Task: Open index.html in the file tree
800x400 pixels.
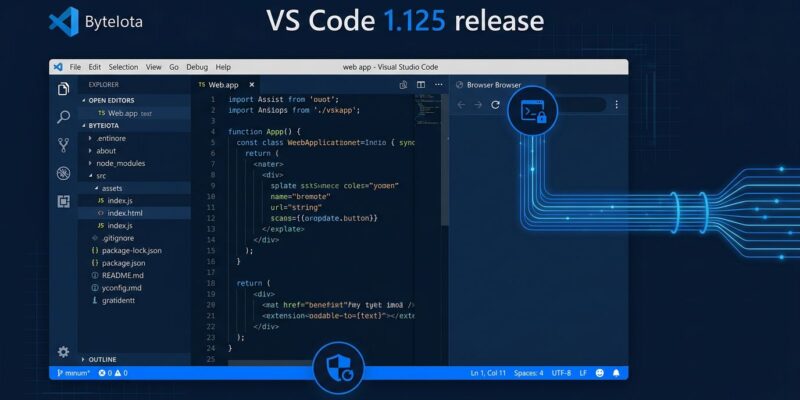Action: tap(134, 213)
